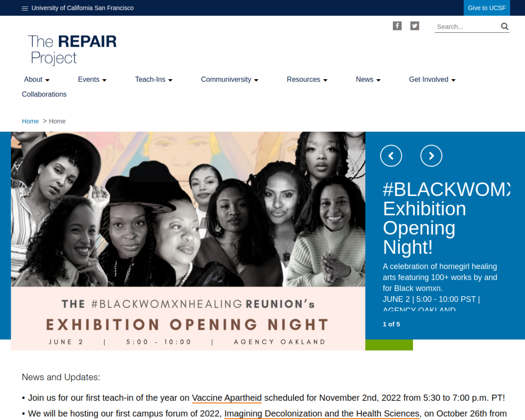Open the Resources menu

[x=307, y=80]
